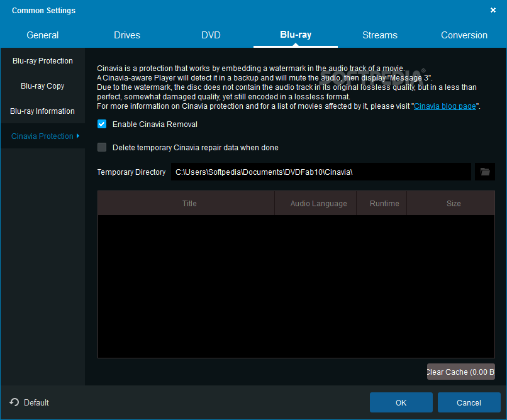Sort by Audio Language column header
This screenshot has height=420, width=507.
(316, 203)
